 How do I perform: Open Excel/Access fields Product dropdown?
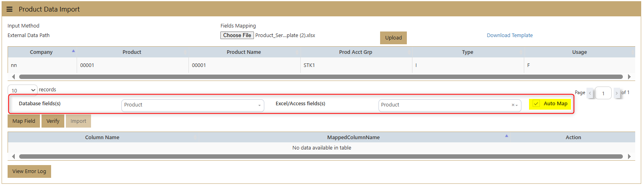[450, 105]
